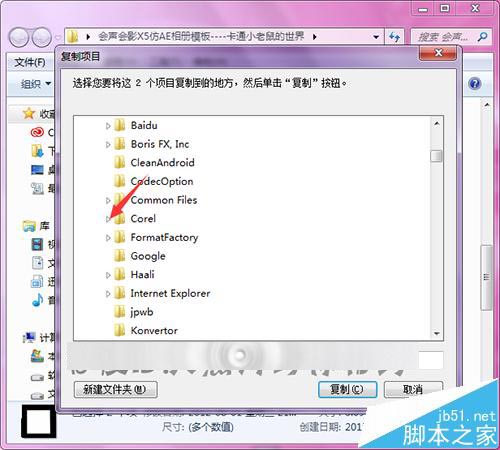Maximize the Explorer window
The height and width of the screenshot is (450, 500).
coord(445,8)
